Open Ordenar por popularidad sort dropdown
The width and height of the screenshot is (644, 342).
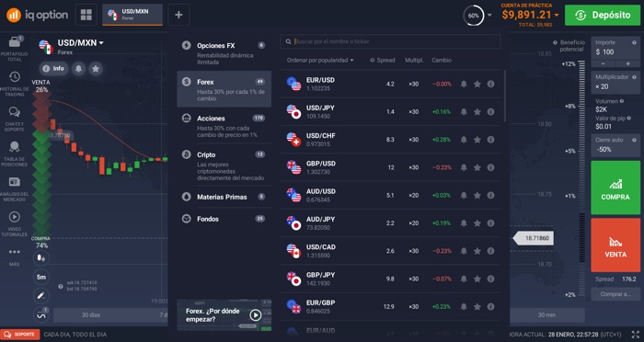tap(320, 60)
